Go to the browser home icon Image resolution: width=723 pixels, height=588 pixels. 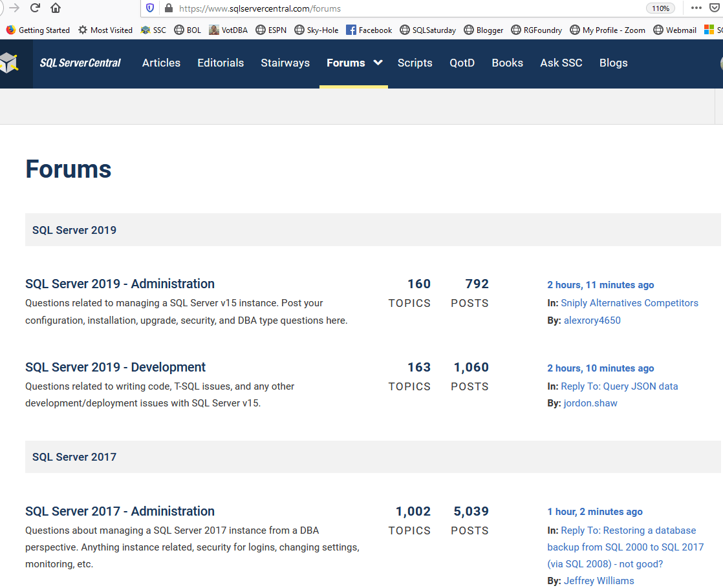56,8
